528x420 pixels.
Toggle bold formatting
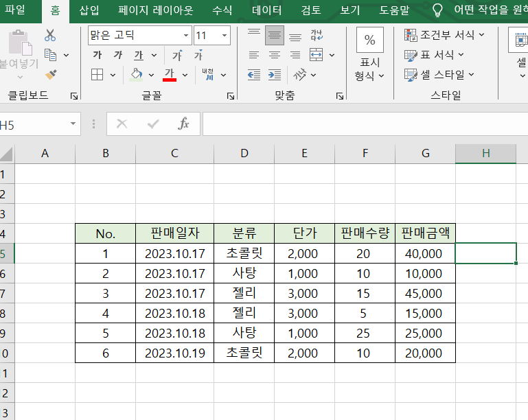point(97,55)
